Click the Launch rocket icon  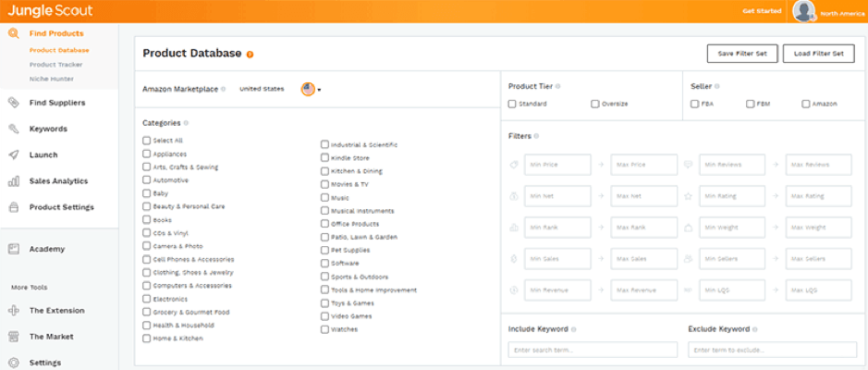coord(13,155)
